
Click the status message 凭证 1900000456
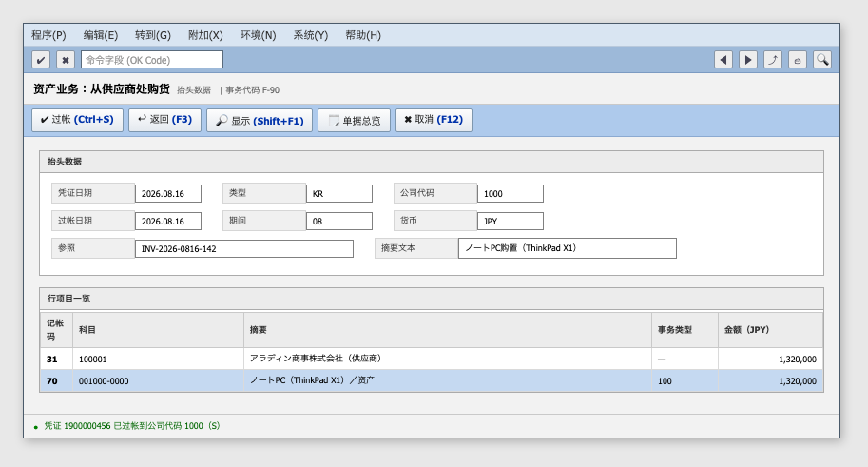click(132, 426)
